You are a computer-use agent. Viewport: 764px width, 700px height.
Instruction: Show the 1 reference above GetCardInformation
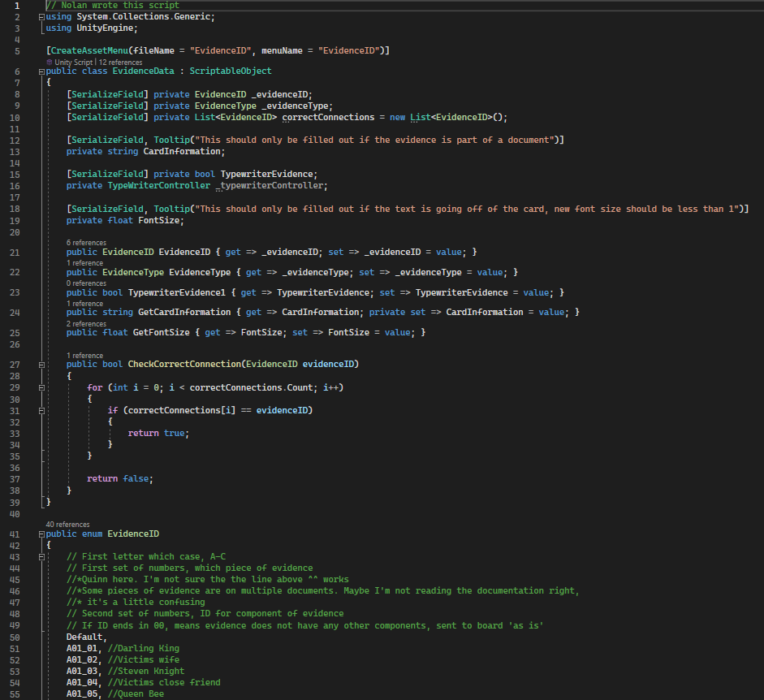tap(84, 304)
